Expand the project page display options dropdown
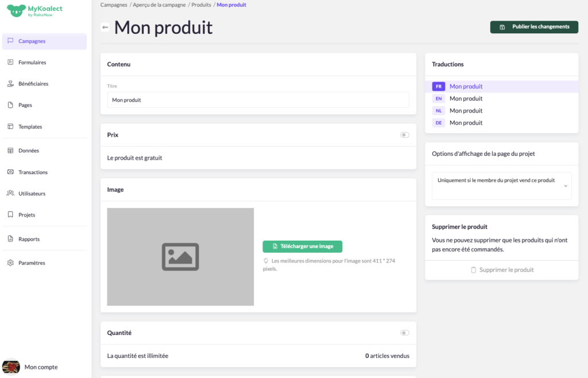The height and width of the screenshot is (378, 588). pos(501,186)
